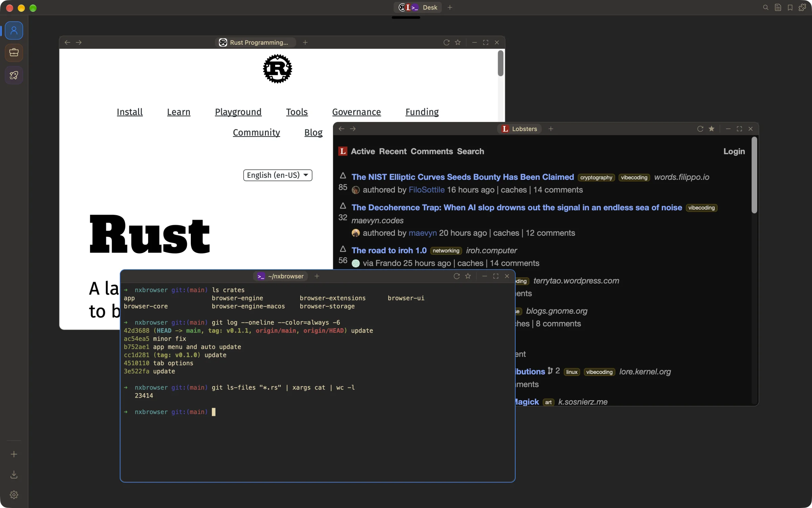
Task: Open the Install link on Rust page
Action: coord(130,112)
